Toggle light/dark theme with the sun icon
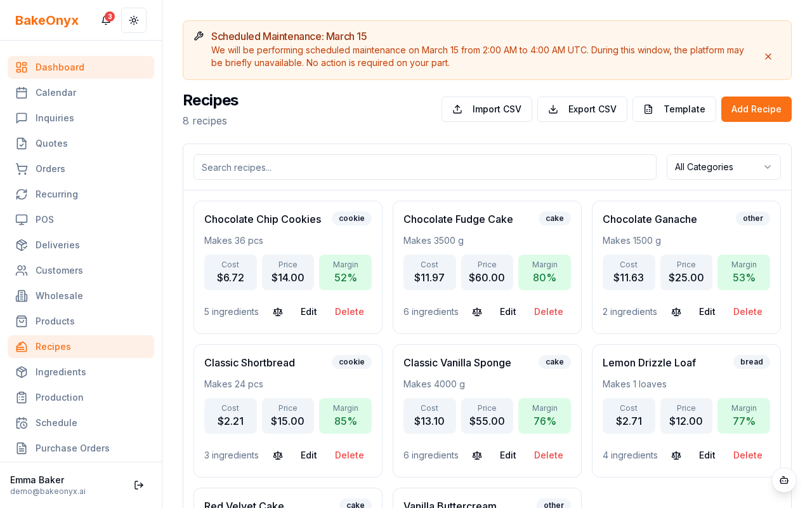The width and height of the screenshot is (812, 508). click(x=134, y=20)
